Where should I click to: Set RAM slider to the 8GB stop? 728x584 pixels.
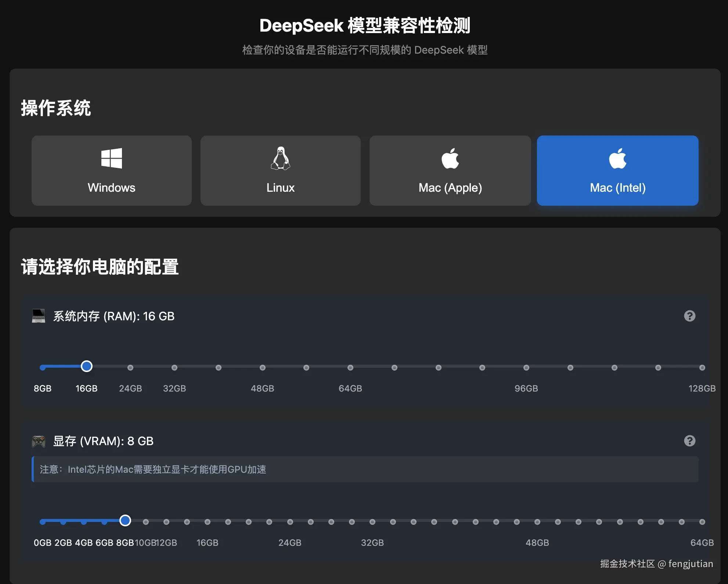(43, 368)
